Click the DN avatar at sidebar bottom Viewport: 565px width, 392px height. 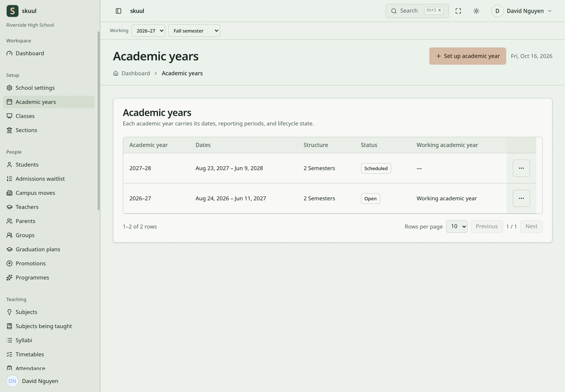(x=13, y=381)
